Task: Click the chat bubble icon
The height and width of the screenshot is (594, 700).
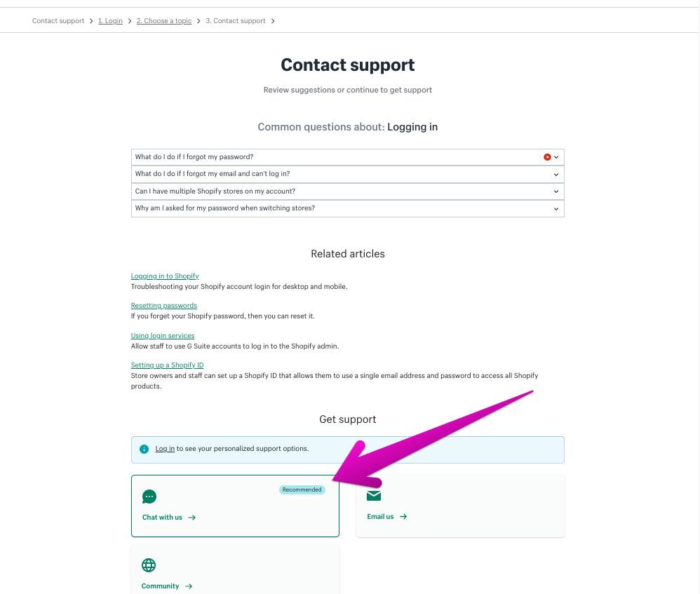Action: (149, 497)
